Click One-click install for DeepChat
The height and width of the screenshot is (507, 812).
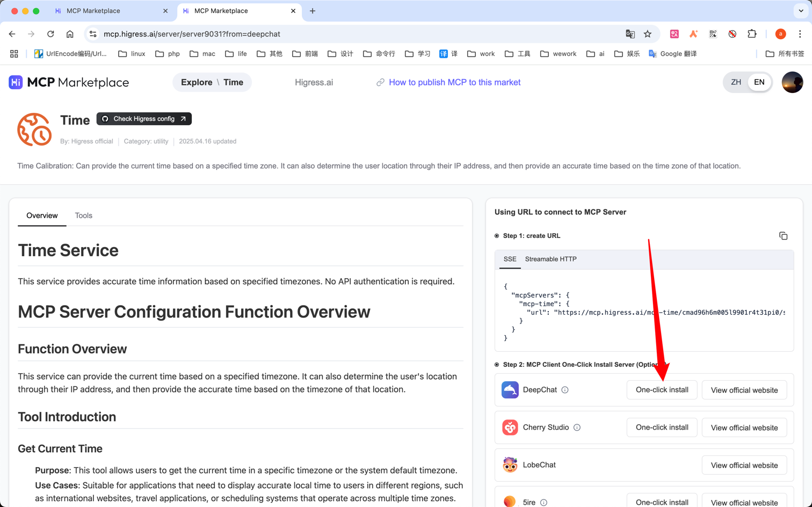tap(662, 390)
